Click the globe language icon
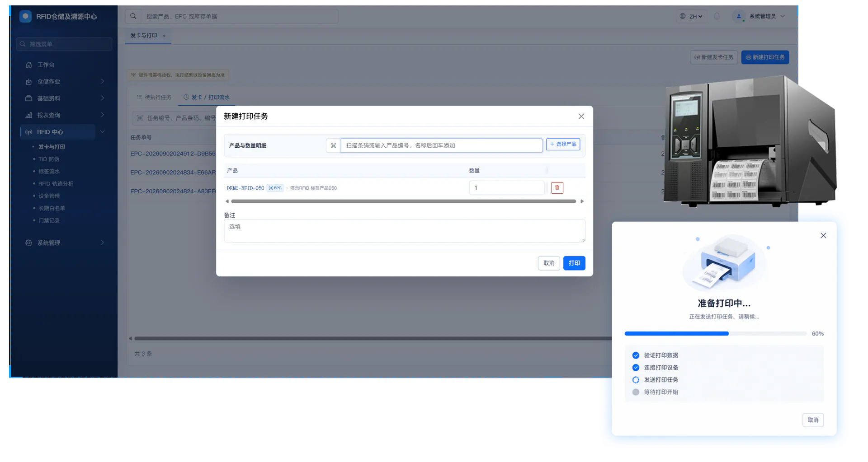Viewport: 868px width, 462px height. point(683,16)
